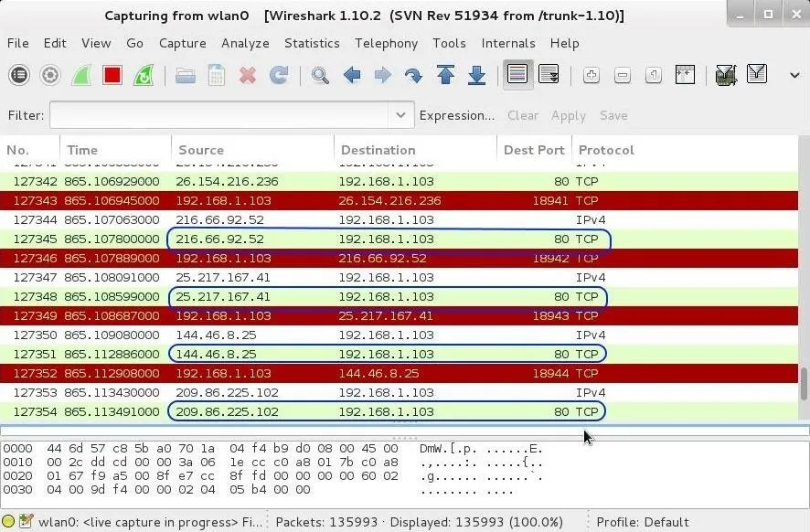This screenshot has height=532, width=810.
Task: Select packet 127342 from 26.154.216.236
Action: [x=399, y=181]
